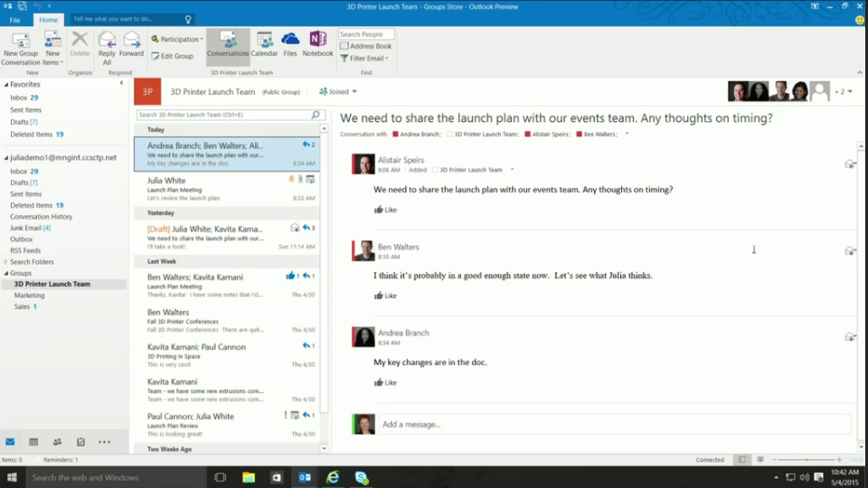Image resolution: width=868 pixels, height=488 pixels.
Task: Collapse the Favorites section
Action: click(x=6, y=85)
